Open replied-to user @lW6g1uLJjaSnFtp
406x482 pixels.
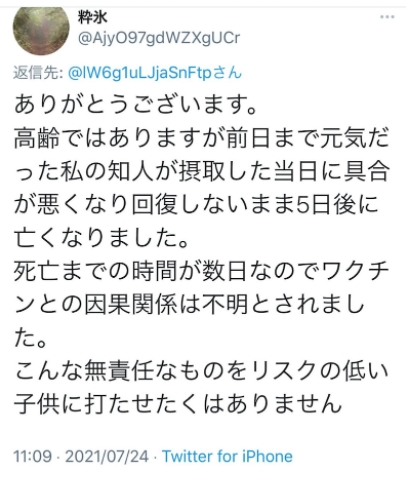click(x=154, y=73)
